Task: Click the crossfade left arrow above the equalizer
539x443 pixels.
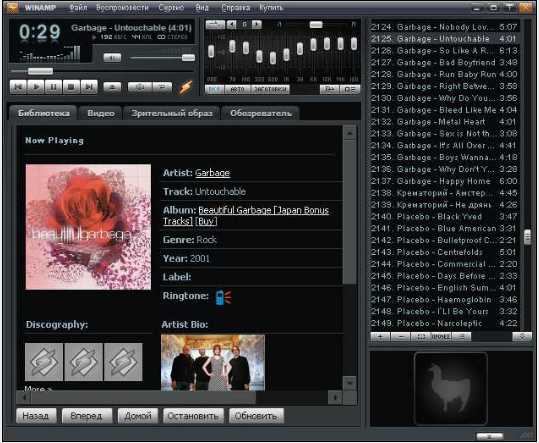Action: point(232,24)
